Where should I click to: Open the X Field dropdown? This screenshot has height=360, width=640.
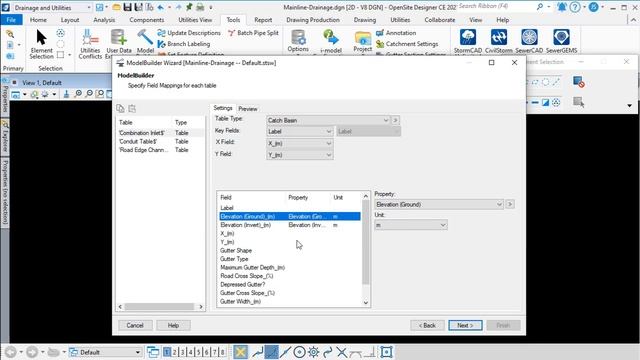(300, 143)
